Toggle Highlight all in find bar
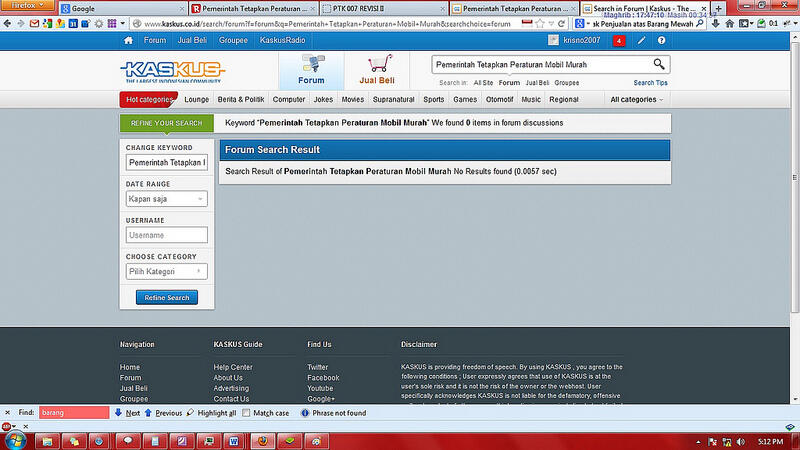 [x=211, y=413]
